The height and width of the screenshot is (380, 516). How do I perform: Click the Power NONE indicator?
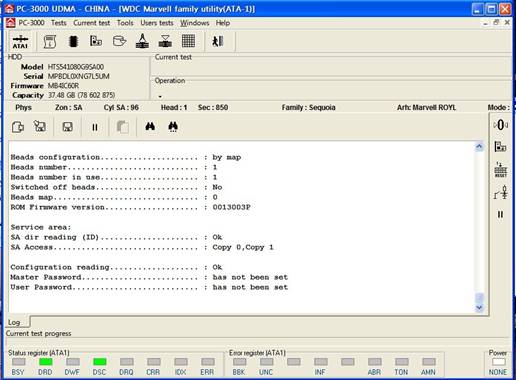498,362
